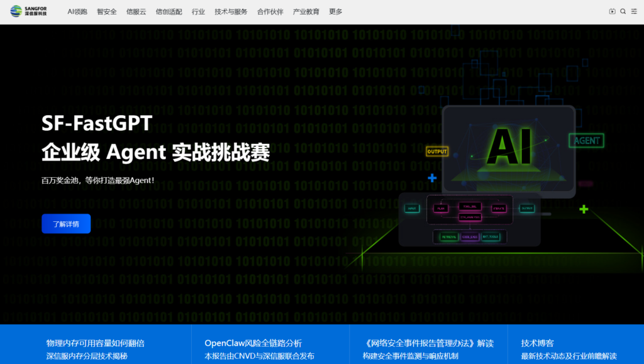Open the 产业教育 menu

coord(306,11)
